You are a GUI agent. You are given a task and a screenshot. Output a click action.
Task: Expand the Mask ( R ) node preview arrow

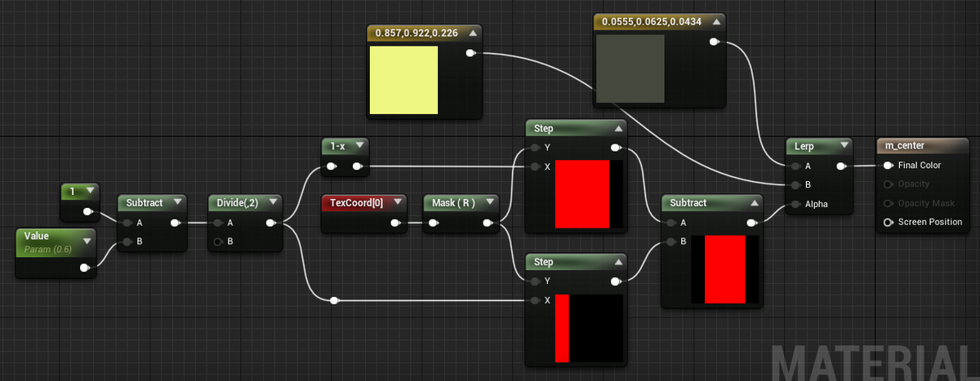coord(490,202)
